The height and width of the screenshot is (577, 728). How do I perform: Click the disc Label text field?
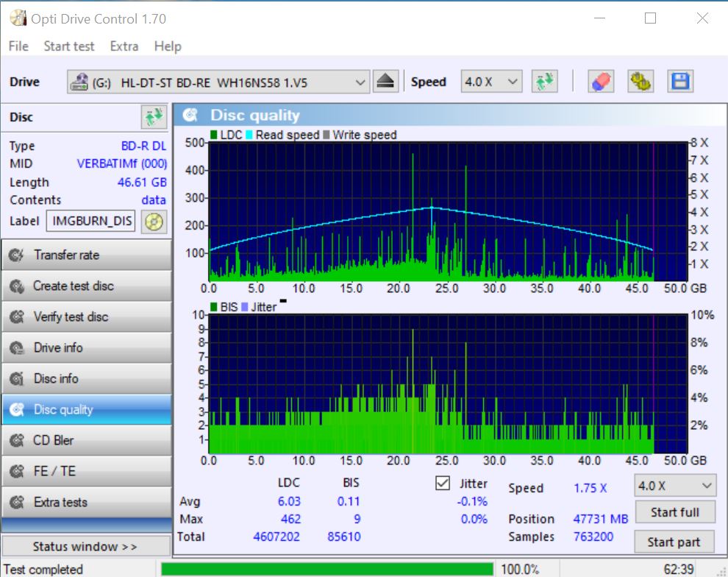[x=91, y=221]
